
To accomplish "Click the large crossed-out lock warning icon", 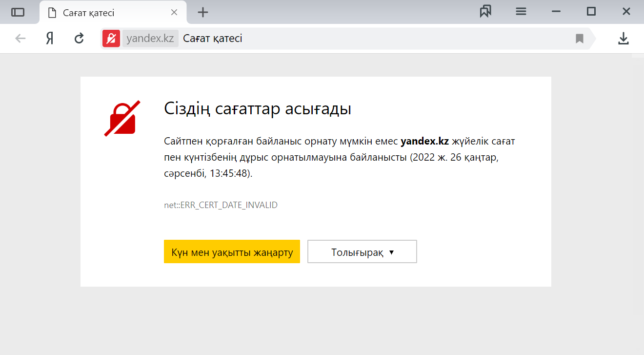I will tap(122, 118).
